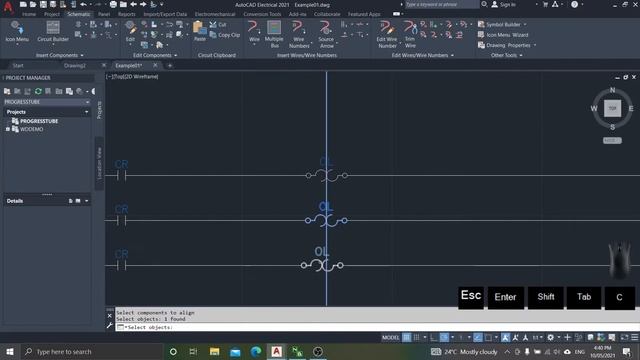The width and height of the screenshot is (640, 360).
Task: Expand the Insert Components panel
Action: click(60, 55)
